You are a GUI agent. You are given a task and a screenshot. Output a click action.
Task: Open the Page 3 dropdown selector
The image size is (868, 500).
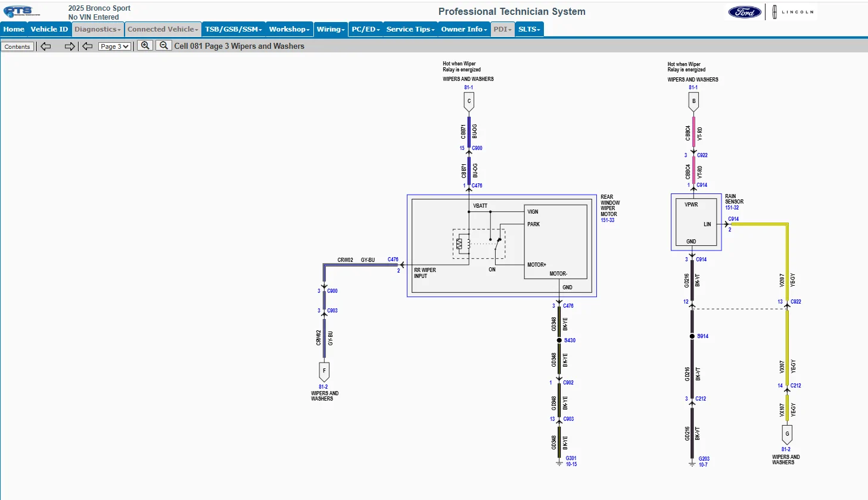(114, 46)
